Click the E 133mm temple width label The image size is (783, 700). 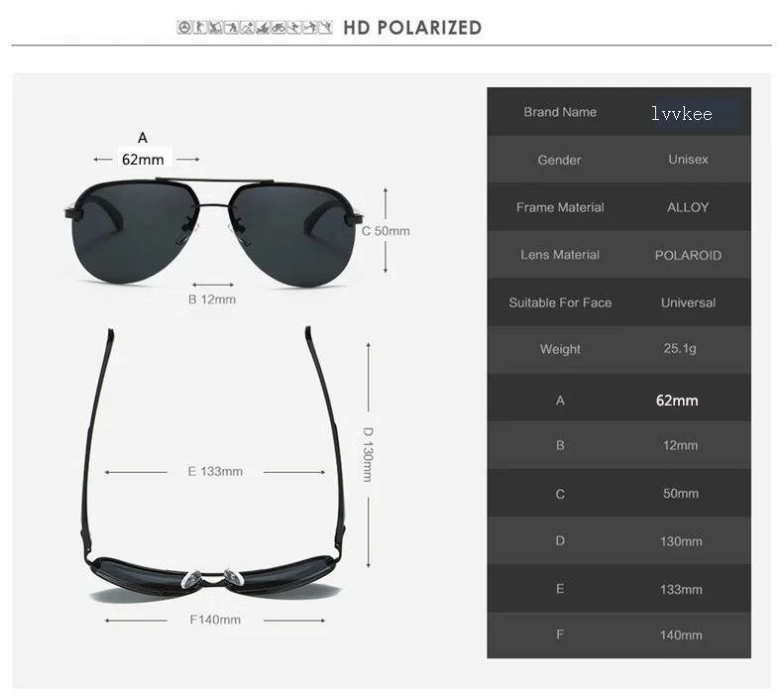[215, 471]
